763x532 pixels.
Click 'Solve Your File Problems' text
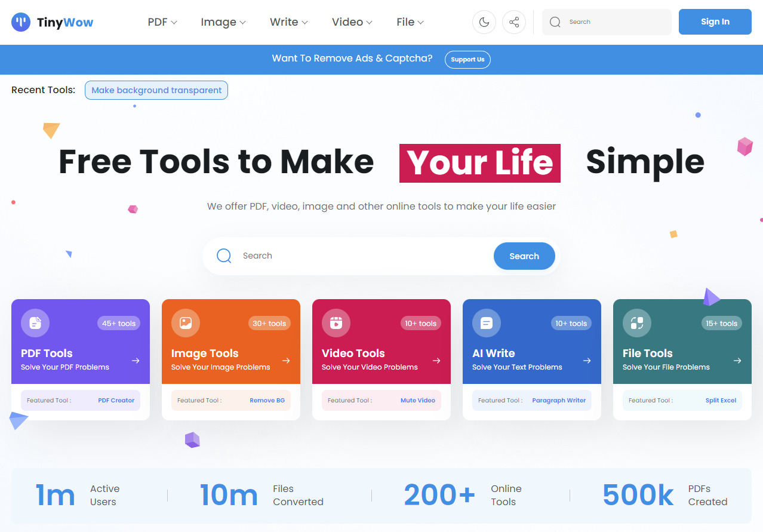tap(666, 367)
